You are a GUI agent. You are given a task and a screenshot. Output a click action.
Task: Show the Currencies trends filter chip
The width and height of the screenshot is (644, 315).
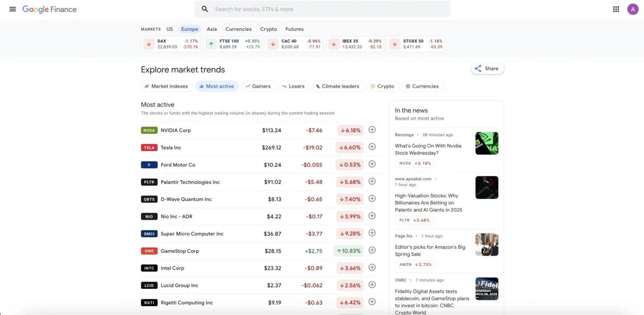pos(422,86)
